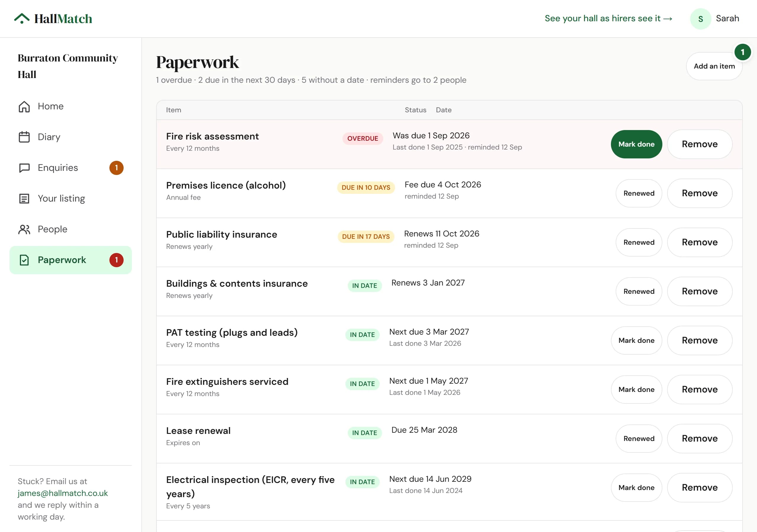Screen dimensions: 757x532
Task: Click the Status column header
Action: click(415, 110)
